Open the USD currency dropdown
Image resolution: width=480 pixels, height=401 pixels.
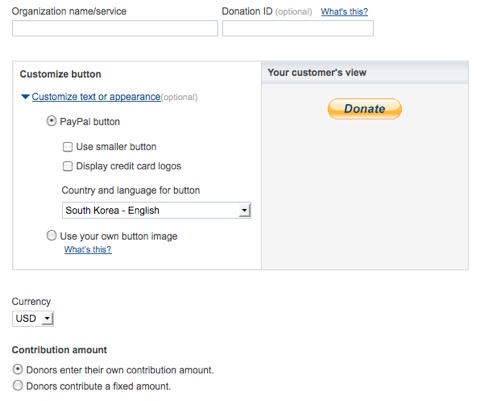[33, 318]
